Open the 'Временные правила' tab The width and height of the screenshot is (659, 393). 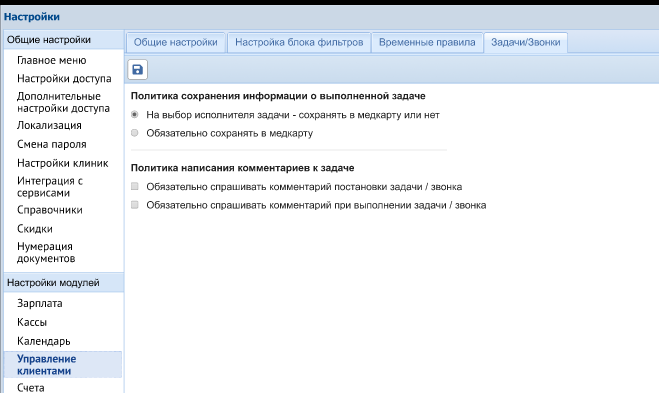427,42
